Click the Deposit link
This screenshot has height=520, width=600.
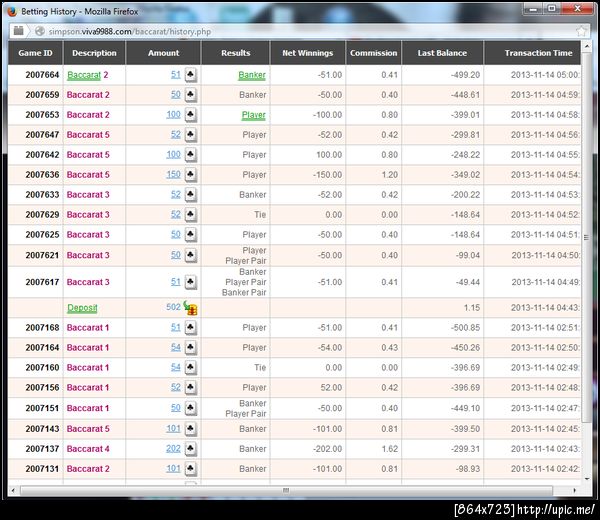point(82,308)
